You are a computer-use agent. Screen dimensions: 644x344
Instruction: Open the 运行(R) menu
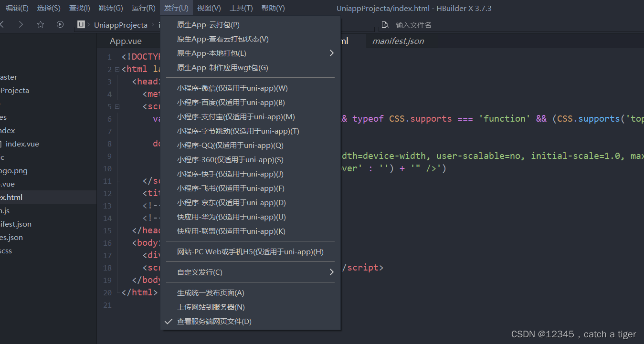143,8
